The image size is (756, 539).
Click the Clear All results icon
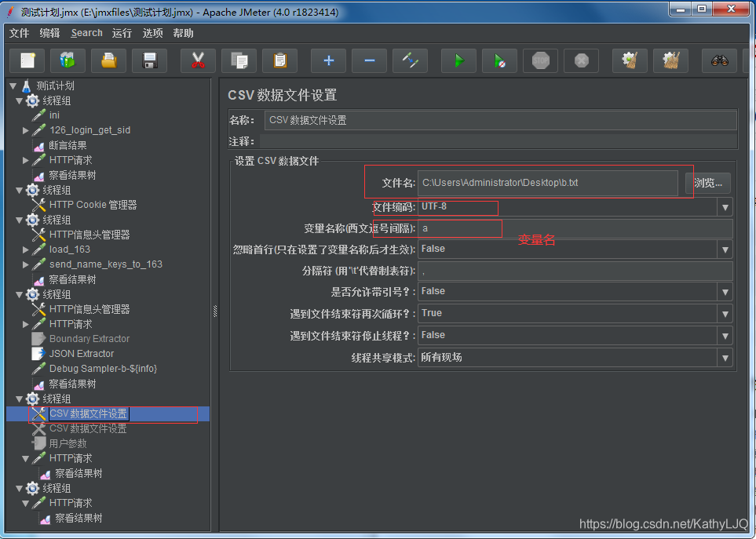[670, 60]
